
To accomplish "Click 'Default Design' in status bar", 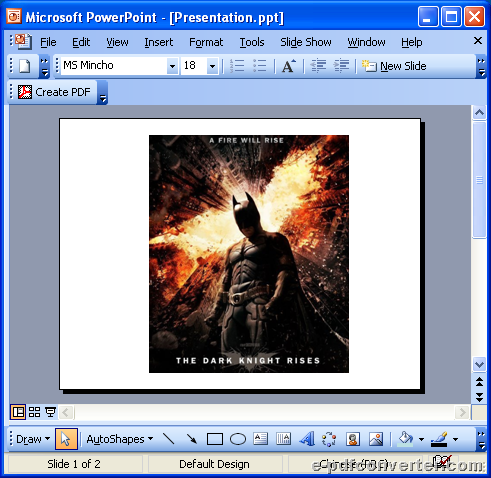I will (214, 464).
